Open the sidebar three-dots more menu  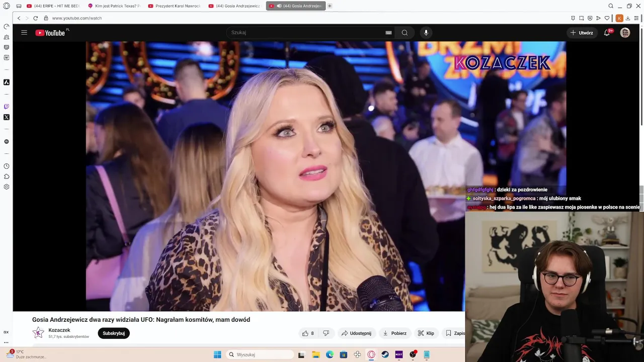click(x=7, y=342)
